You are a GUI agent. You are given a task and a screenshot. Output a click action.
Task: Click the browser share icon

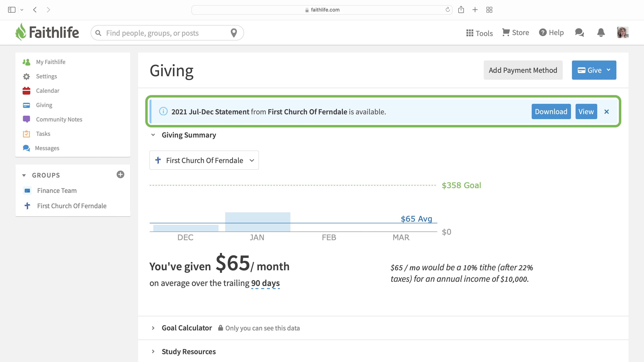point(461,10)
